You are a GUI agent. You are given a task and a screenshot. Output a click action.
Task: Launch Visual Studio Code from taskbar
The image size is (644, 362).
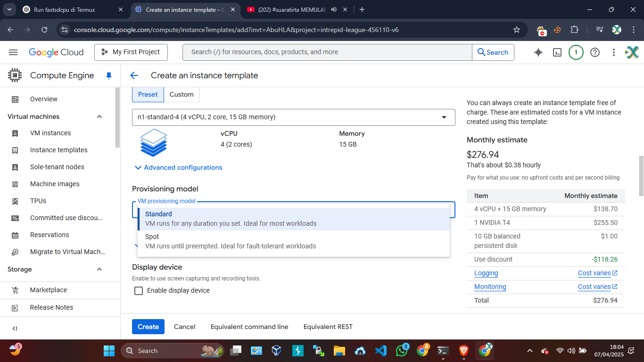(x=380, y=351)
